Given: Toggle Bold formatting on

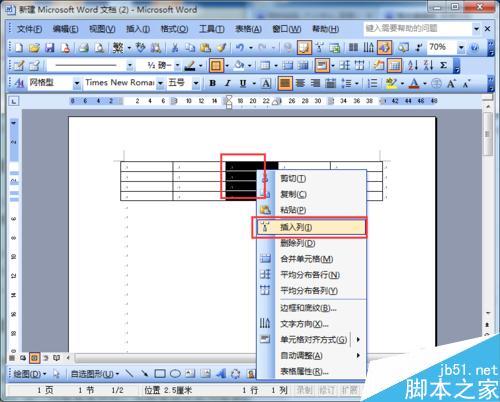Looking at the screenshot, I should point(212,83).
